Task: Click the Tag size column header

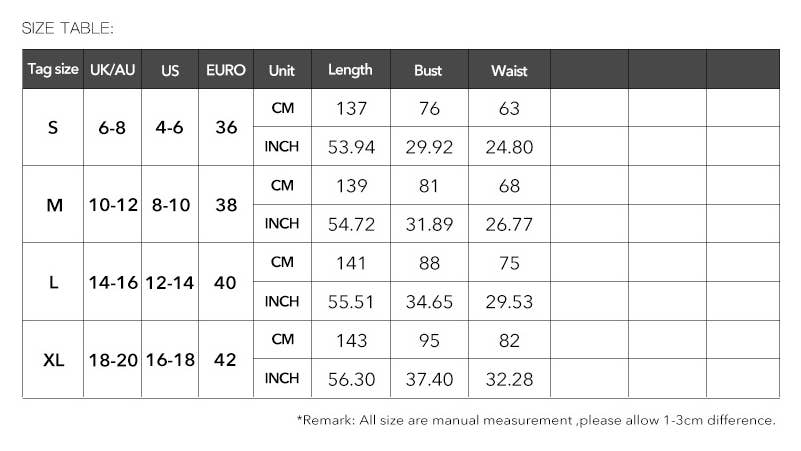Action: click(x=53, y=70)
